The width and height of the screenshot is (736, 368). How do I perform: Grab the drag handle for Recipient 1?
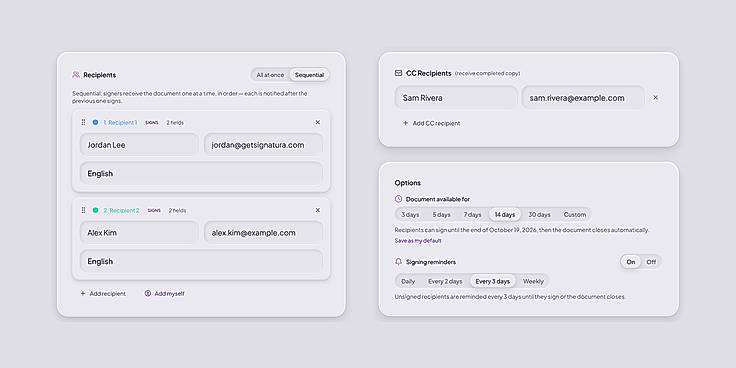tap(84, 123)
